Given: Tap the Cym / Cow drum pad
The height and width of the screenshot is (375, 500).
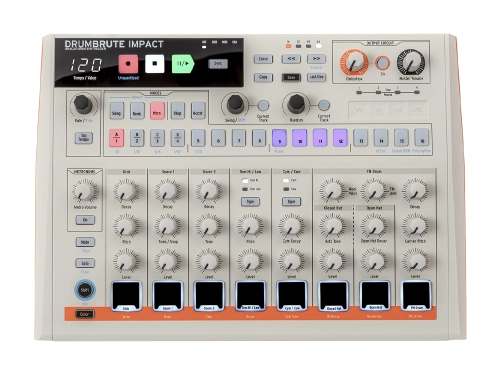Looking at the screenshot, I should tap(292, 296).
